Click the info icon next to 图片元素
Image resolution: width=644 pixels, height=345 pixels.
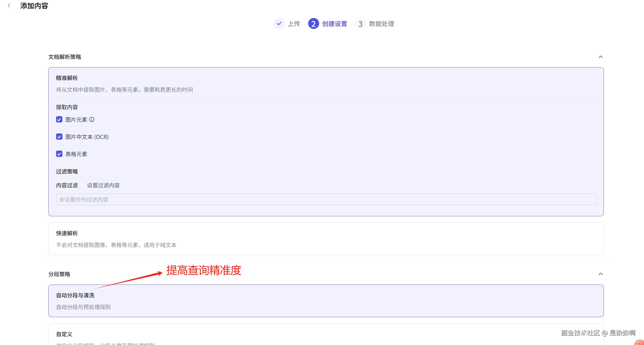[x=92, y=119]
